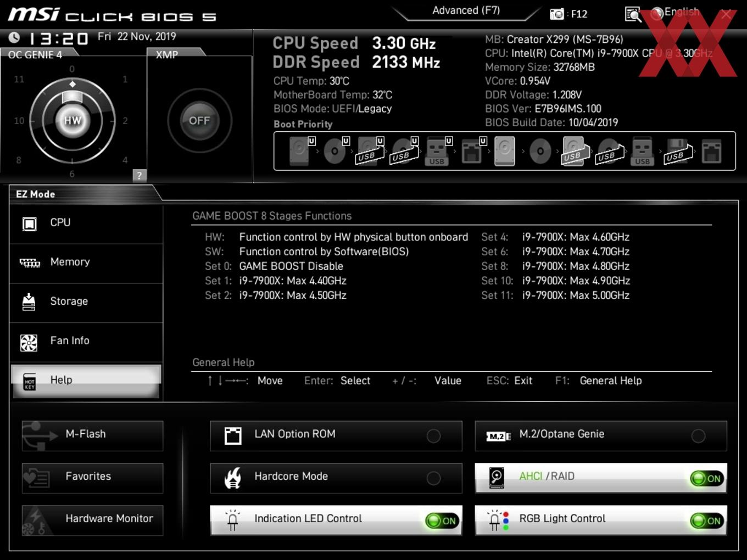Turn off Indication LED Control
The image size is (747, 560).
coord(442,521)
